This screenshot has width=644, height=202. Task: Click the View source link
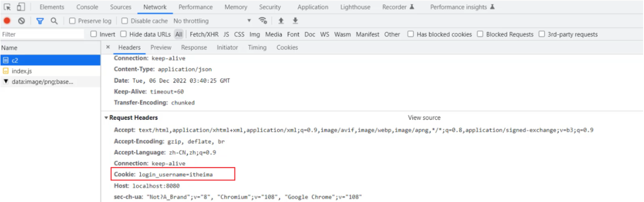(x=424, y=118)
